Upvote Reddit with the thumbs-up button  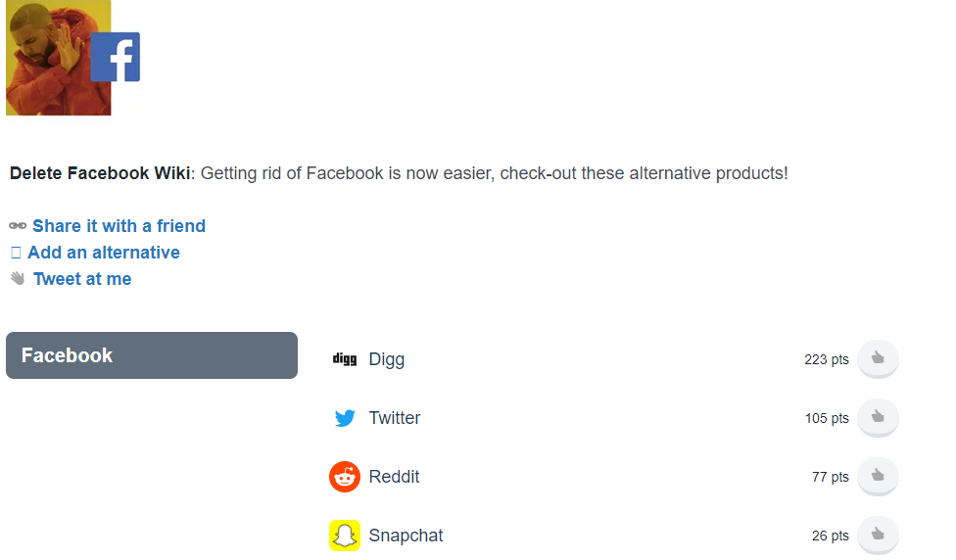878,476
